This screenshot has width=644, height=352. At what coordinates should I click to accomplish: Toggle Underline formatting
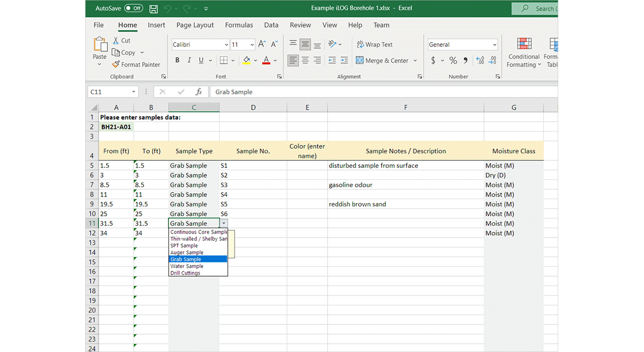click(201, 60)
